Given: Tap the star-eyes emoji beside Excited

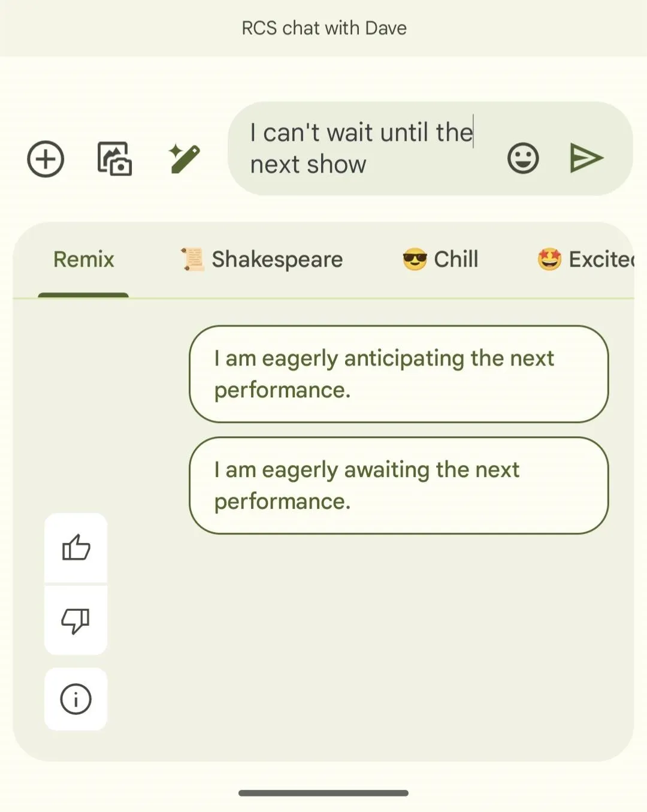Looking at the screenshot, I should point(549,259).
